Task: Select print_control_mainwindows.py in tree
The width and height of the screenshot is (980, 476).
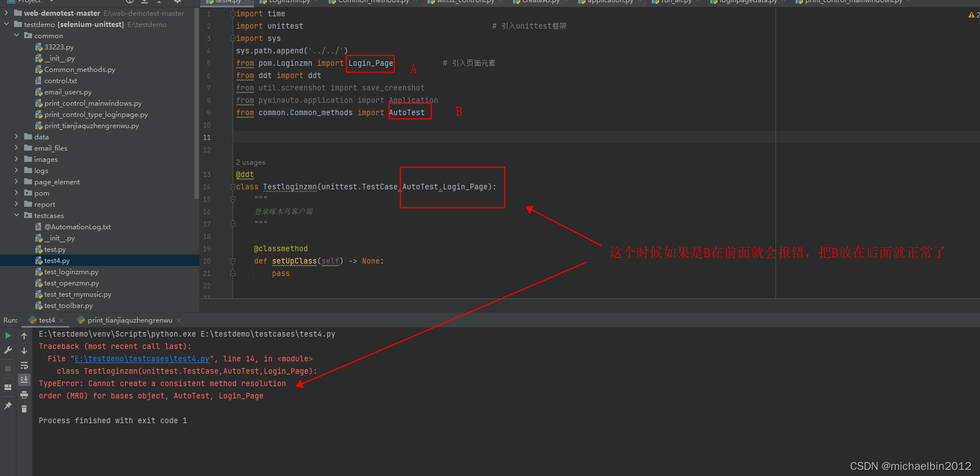Action: click(93, 103)
